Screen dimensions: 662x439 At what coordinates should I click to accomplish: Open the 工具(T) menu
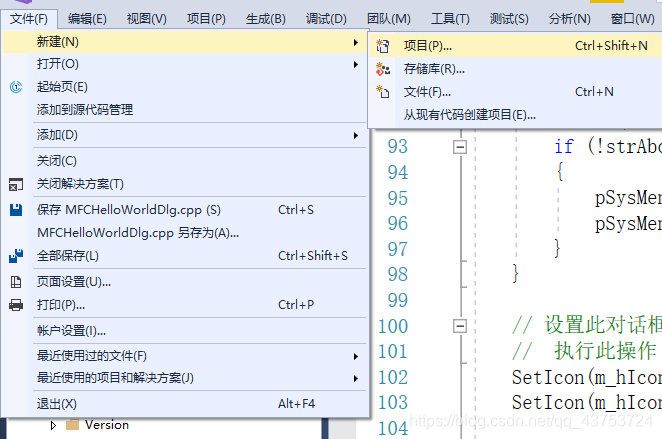tap(450, 19)
